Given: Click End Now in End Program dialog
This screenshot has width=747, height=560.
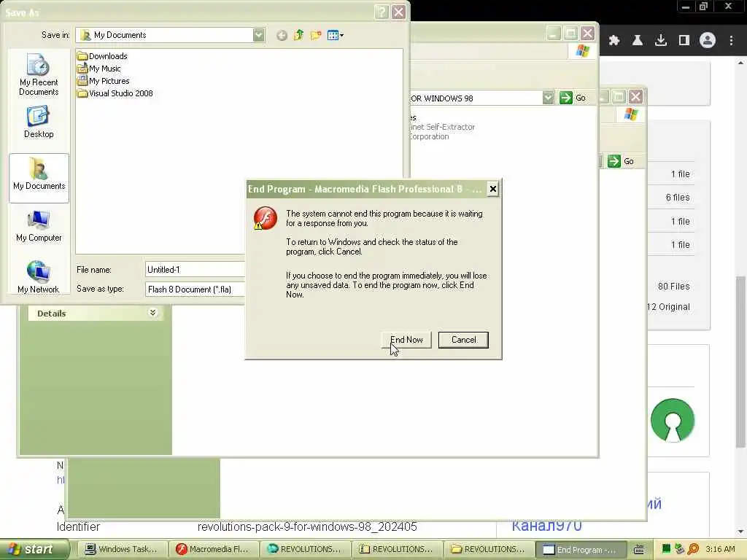Looking at the screenshot, I should [406, 340].
